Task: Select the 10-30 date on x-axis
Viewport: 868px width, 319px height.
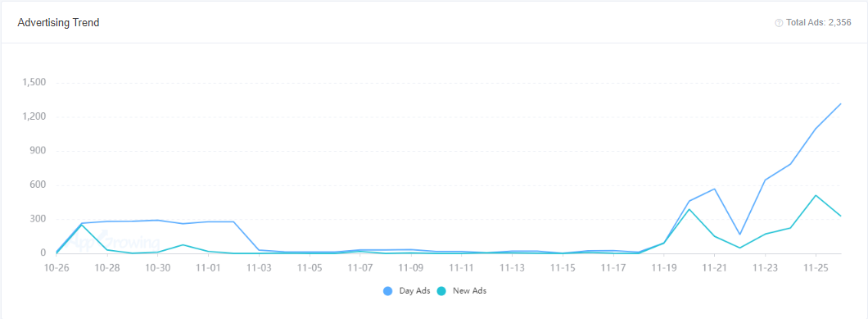Action: pyautogui.click(x=158, y=268)
